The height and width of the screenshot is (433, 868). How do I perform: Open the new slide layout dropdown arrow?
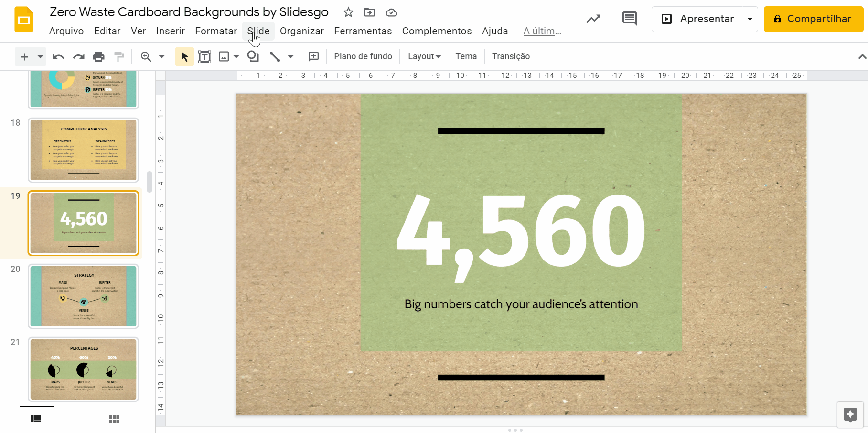point(40,57)
